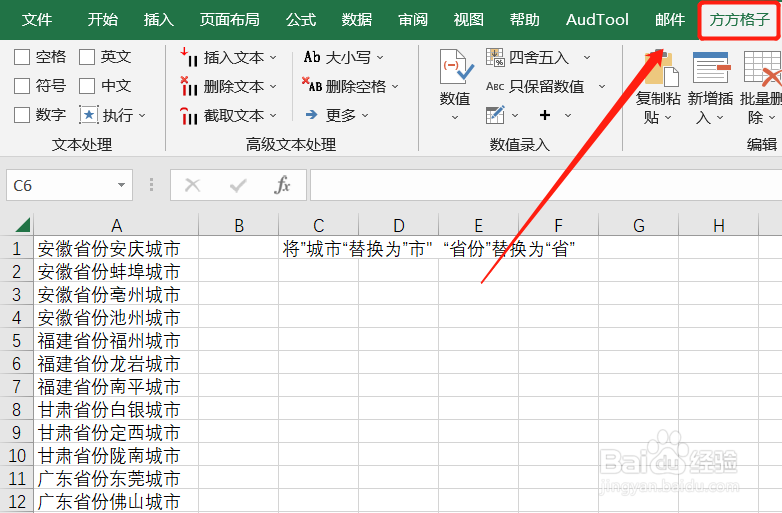The height and width of the screenshot is (513, 782).
Task: Expand the 插入文本 dropdown arrow
Action: tap(273, 58)
